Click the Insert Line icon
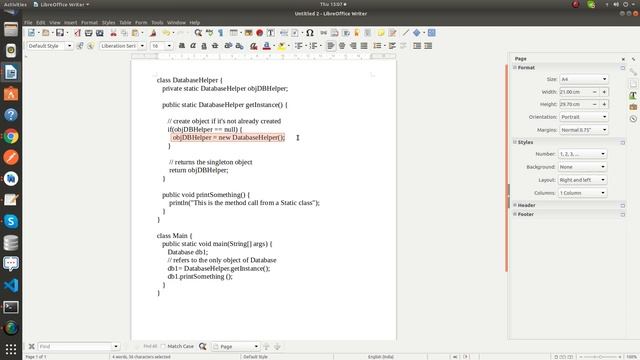Image resolution: width=640 pixels, height=360 pixels. [405, 33]
